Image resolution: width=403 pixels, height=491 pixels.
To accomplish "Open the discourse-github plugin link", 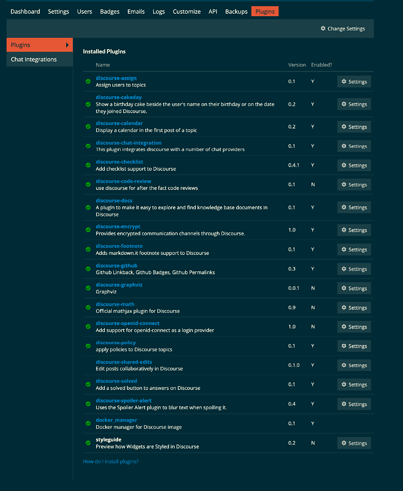I will tap(116, 265).
